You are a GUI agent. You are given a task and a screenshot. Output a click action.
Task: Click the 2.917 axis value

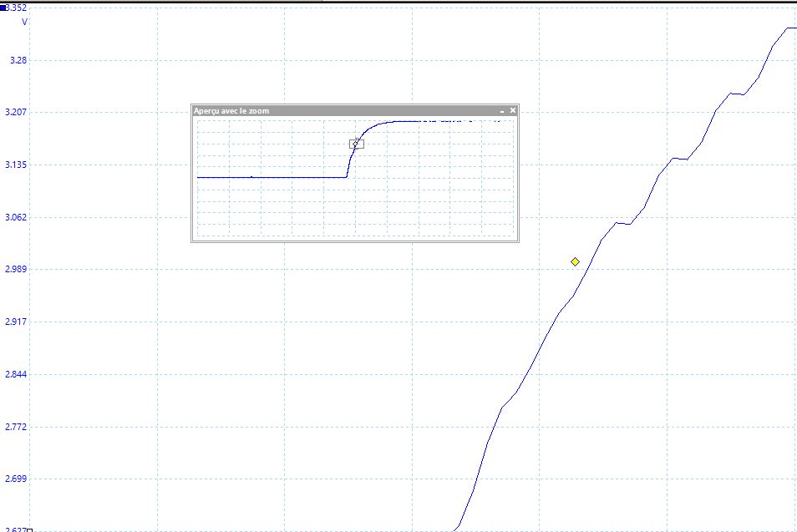[16, 322]
